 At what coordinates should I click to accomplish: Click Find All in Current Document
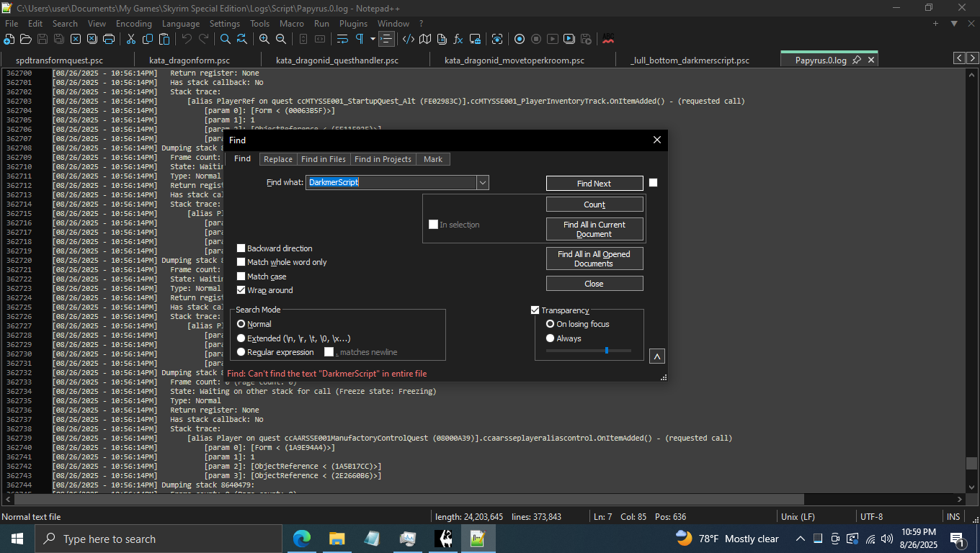click(x=594, y=229)
